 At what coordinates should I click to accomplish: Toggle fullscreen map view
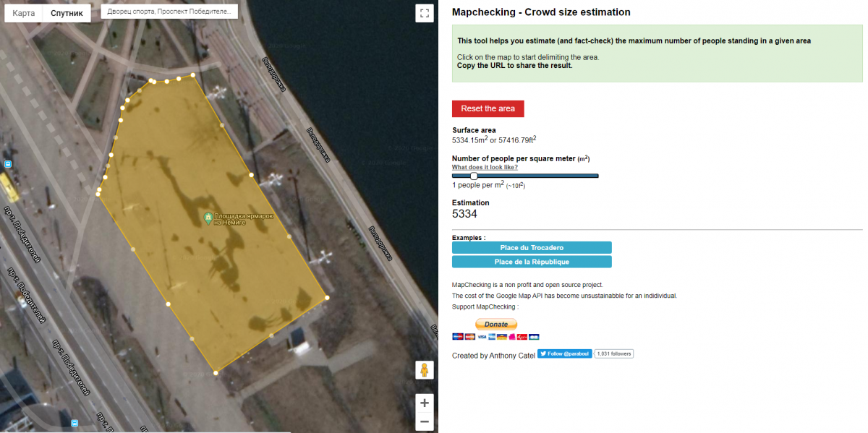click(424, 13)
